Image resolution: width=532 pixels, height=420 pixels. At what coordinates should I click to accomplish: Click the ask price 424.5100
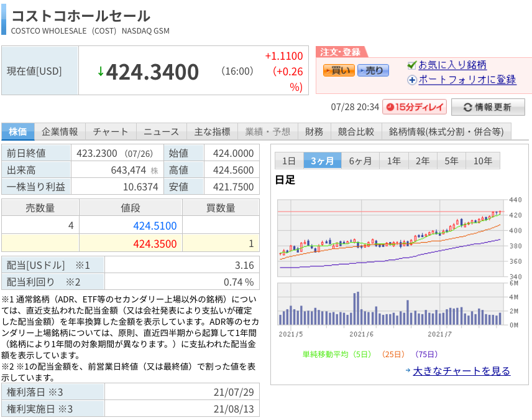pos(155,226)
